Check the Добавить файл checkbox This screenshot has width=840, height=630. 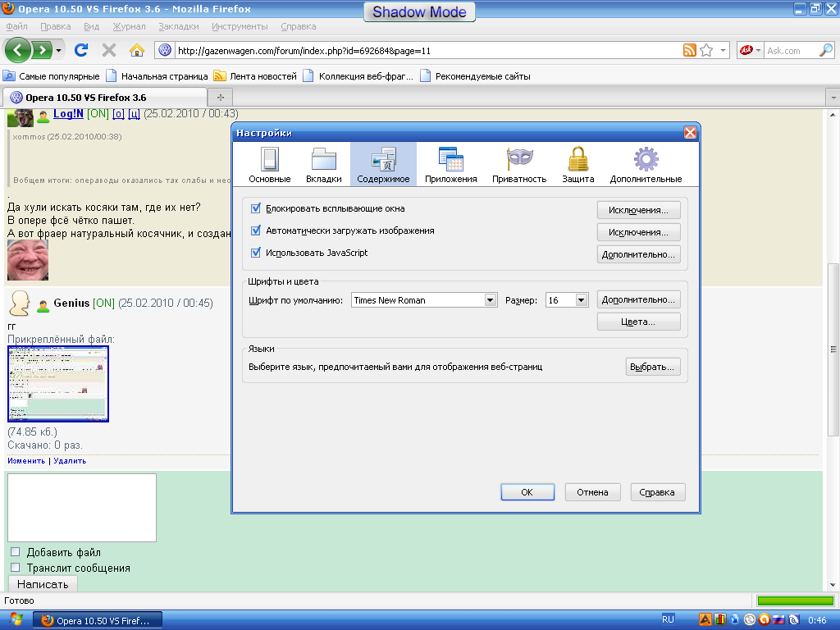[15, 552]
